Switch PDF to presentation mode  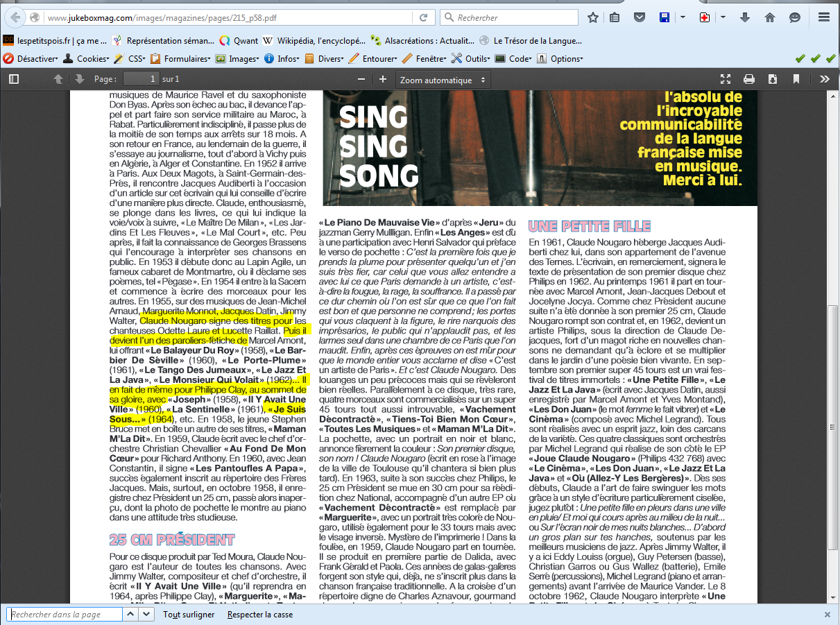725,79
